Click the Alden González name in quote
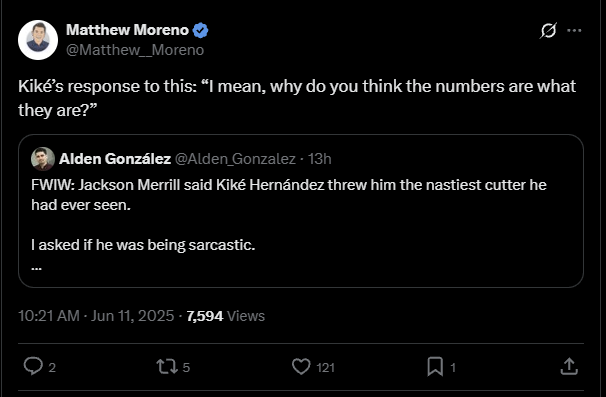 pos(115,159)
